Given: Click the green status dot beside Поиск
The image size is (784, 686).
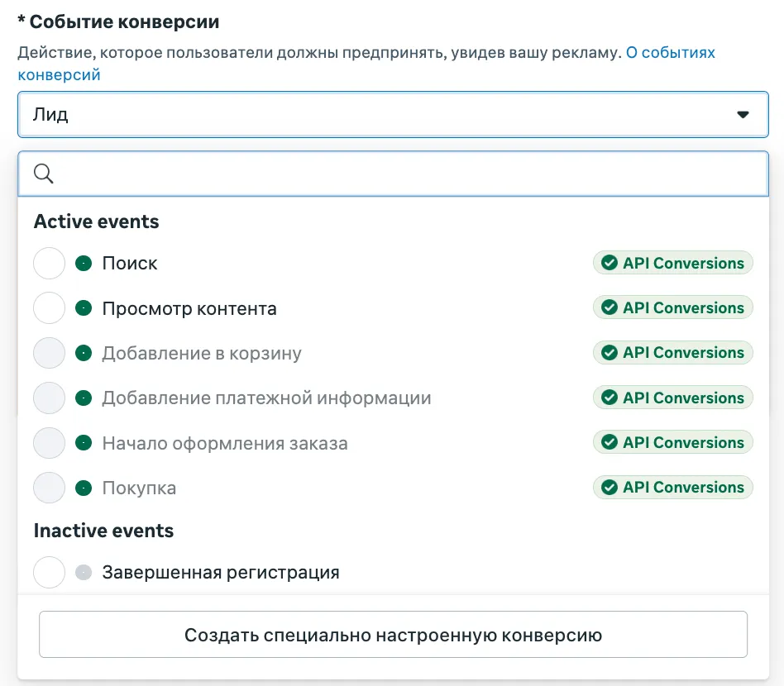Looking at the screenshot, I should pyautogui.click(x=84, y=264).
